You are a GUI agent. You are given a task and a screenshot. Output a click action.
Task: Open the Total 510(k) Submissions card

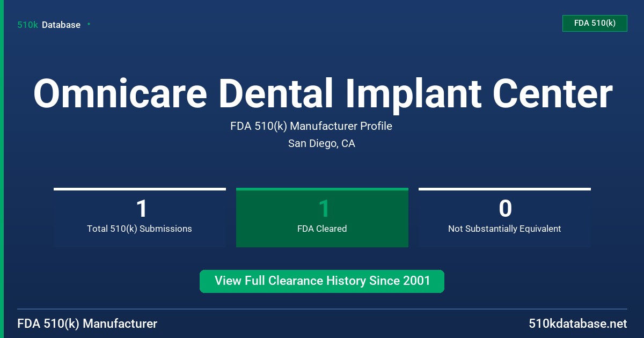pos(140,217)
